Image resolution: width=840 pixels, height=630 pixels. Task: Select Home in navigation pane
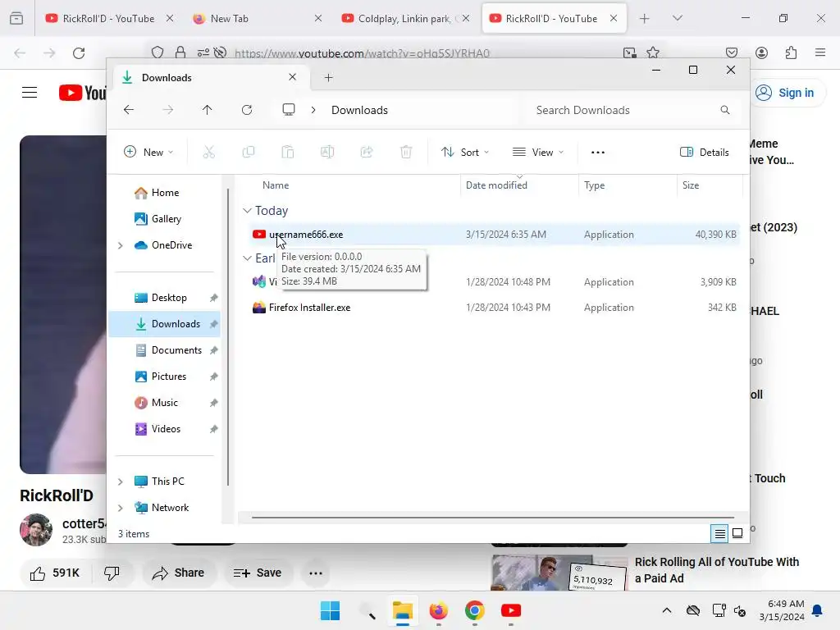tap(165, 193)
